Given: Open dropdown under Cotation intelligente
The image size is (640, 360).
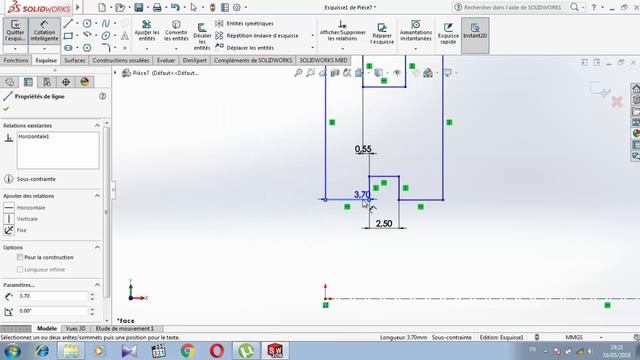Looking at the screenshot, I should point(44,49).
